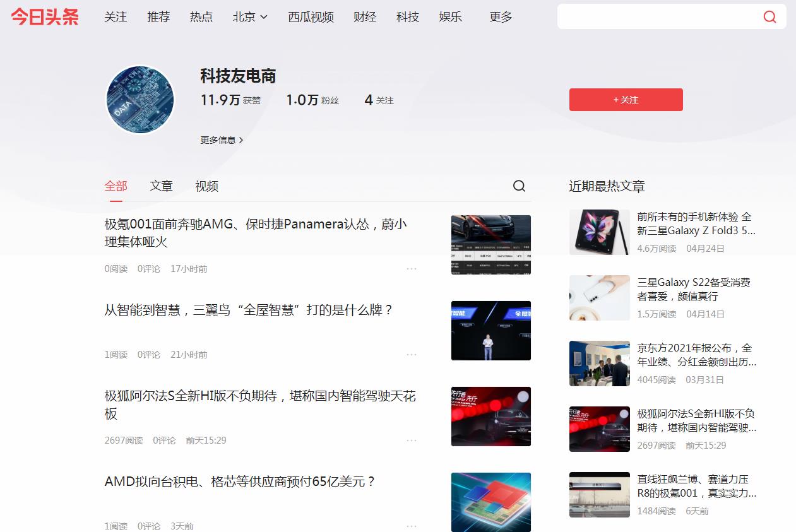The width and height of the screenshot is (796, 532).
Task: Click 2697阅读 under feed 极狐阿尔法S article
Action: [124, 440]
